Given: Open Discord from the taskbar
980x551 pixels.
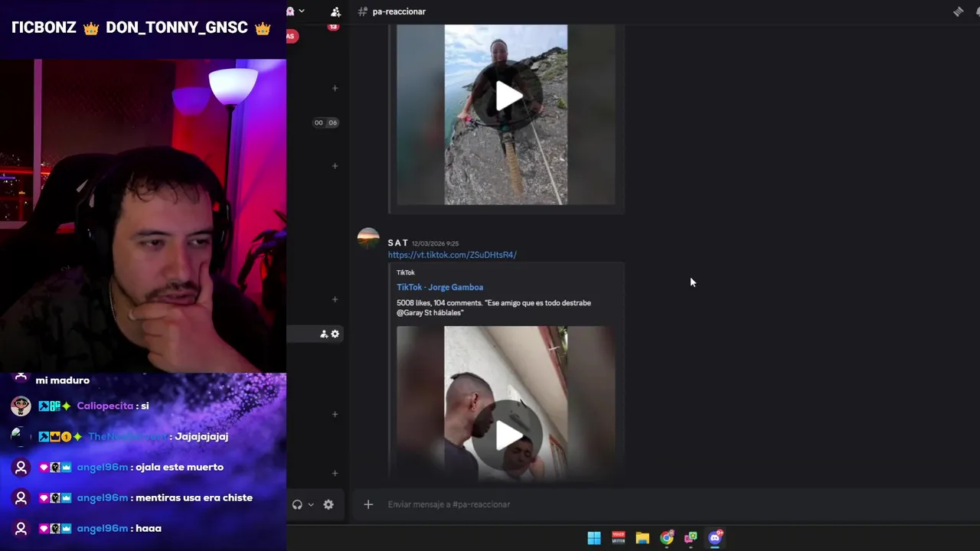Looking at the screenshot, I should pos(715,538).
